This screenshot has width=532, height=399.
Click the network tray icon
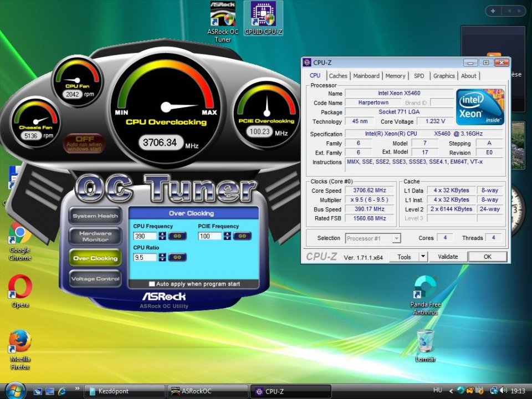tap(494, 391)
